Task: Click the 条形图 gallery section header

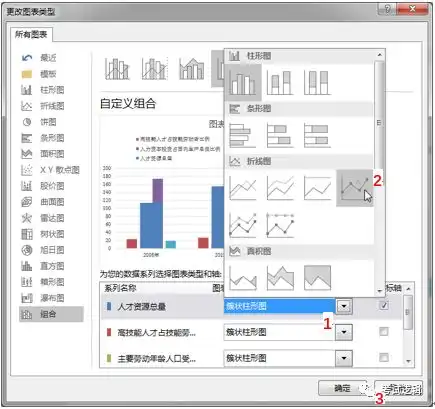Action: (300, 109)
